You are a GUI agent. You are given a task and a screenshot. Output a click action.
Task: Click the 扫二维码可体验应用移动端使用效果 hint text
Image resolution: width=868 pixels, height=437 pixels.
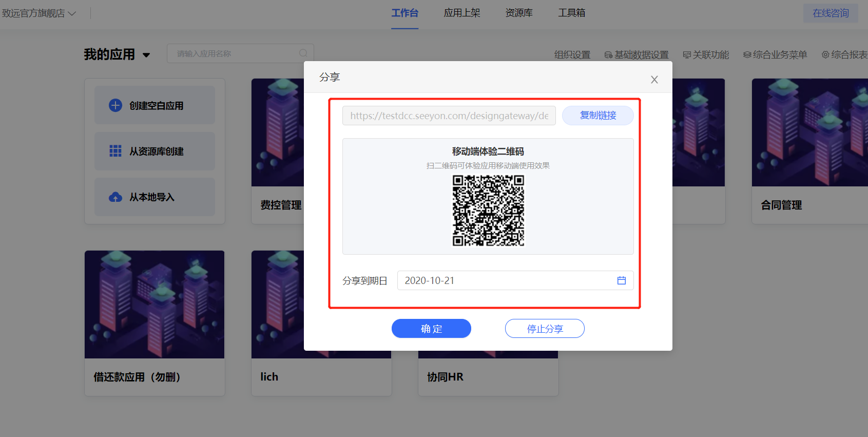[x=488, y=166]
